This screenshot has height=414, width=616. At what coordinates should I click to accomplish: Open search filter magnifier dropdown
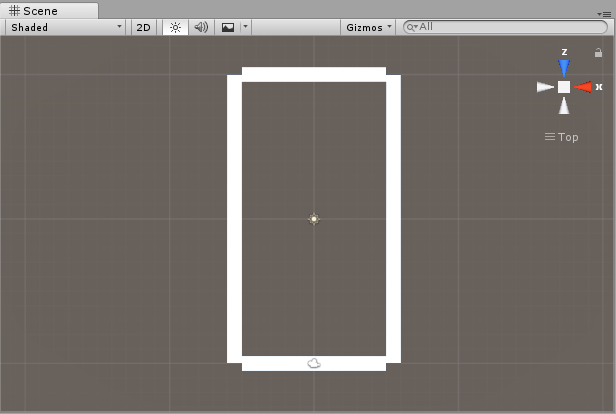coord(412,27)
